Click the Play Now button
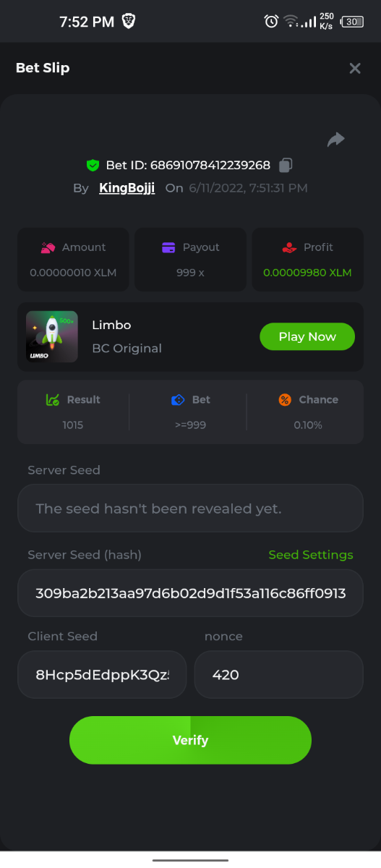This screenshot has height=868, width=381. click(307, 336)
